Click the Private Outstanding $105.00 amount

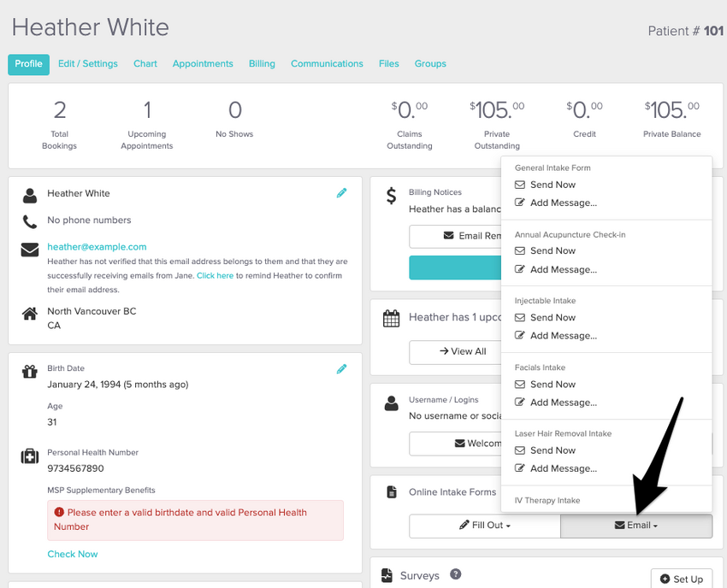tap(497, 110)
